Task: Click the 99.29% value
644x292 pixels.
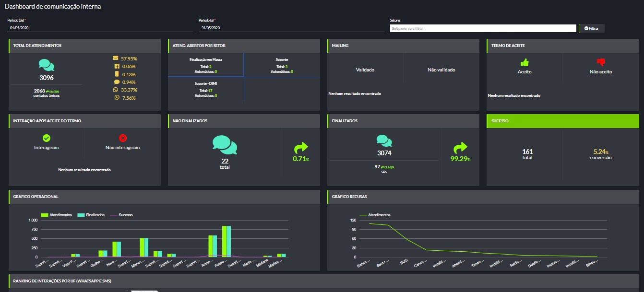Action: [460, 159]
